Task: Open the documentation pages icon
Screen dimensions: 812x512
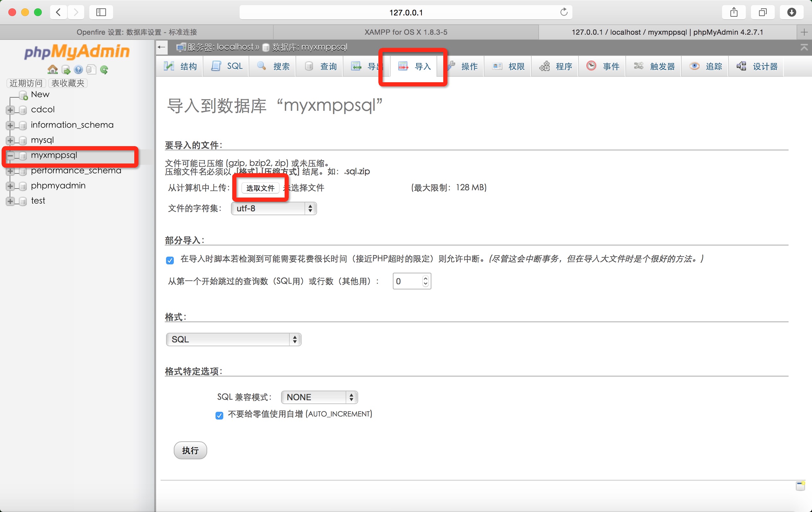Action: point(91,69)
